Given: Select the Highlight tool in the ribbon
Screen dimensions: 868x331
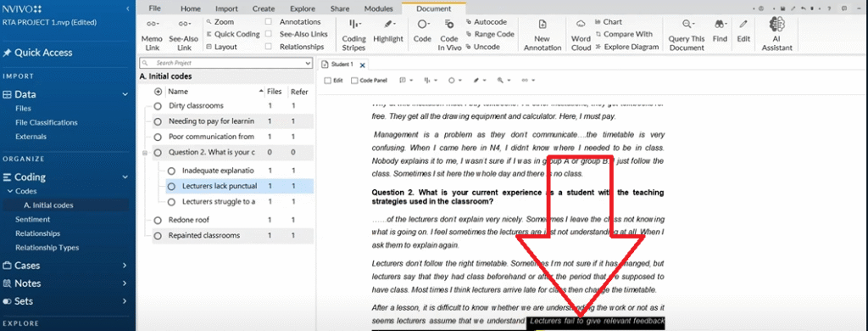Looking at the screenshot, I should click(388, 31).
